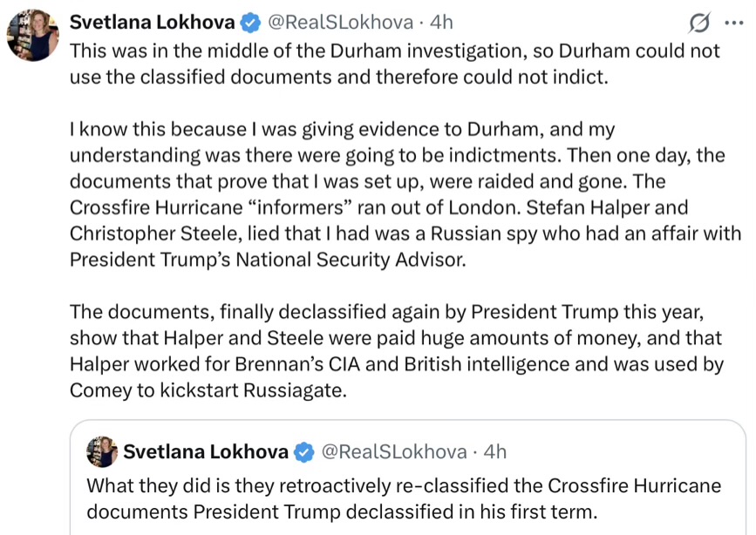Open the quoted post text "What they did"
The image size is (756, 535).
pos(403,498)
